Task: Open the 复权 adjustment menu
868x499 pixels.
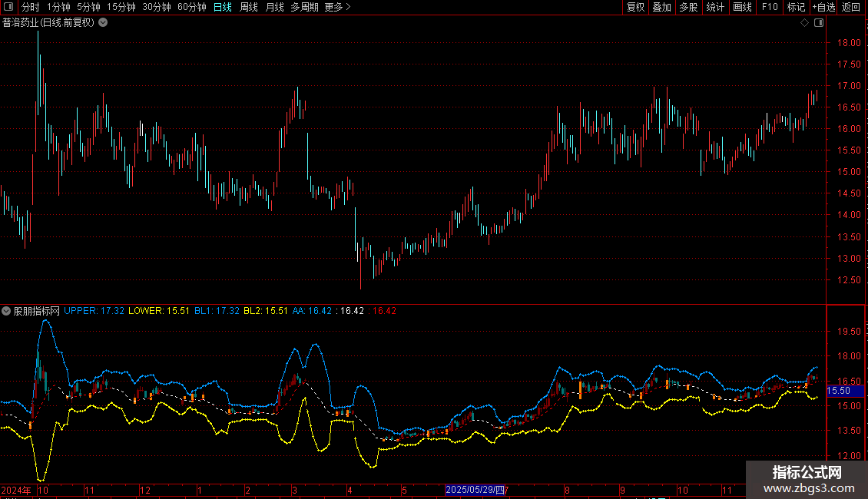Action: (x=635, y=7)
